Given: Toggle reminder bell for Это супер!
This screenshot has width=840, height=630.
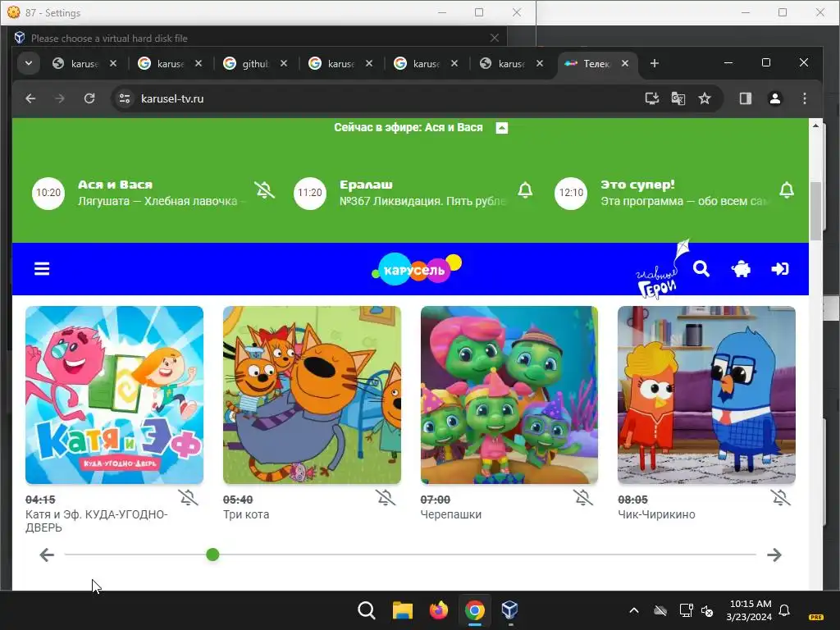Looking at the screenshot, I should click(787, 190).
